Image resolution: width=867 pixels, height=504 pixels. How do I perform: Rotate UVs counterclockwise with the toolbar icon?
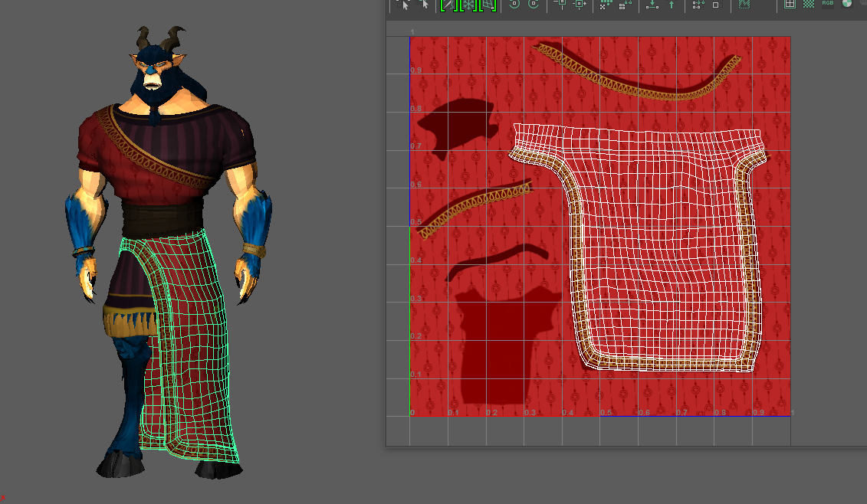click(x=514, y=4)
